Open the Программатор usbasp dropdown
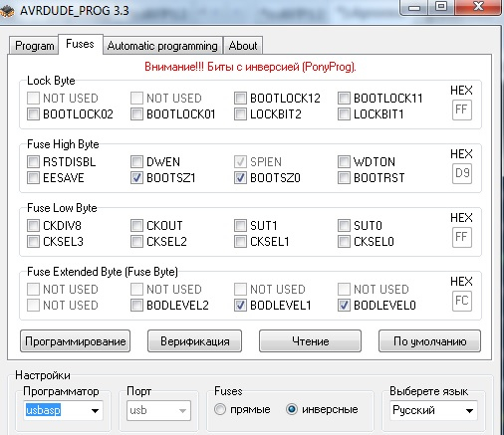The height and width of the screenshot is (435, 504). [x=63, y=410]
